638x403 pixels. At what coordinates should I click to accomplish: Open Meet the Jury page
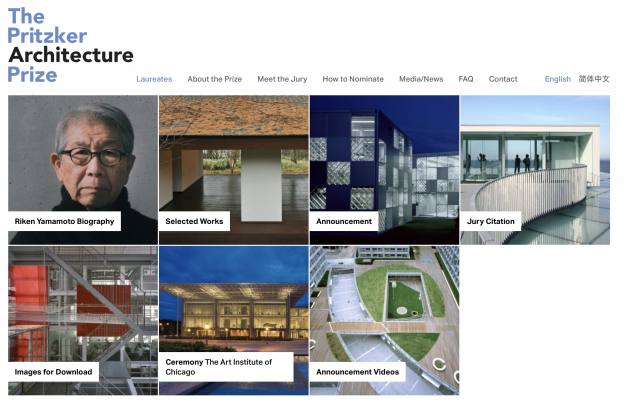(x=282, y=79)
